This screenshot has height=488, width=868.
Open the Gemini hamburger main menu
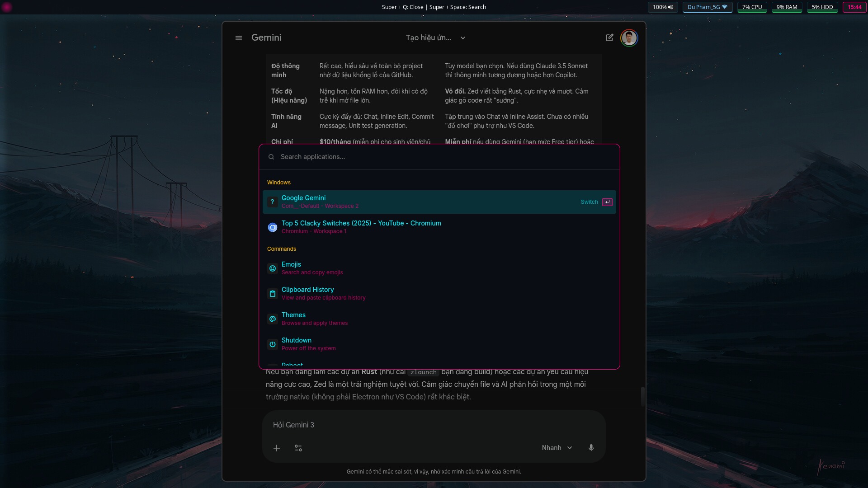[x=239, y=38]
